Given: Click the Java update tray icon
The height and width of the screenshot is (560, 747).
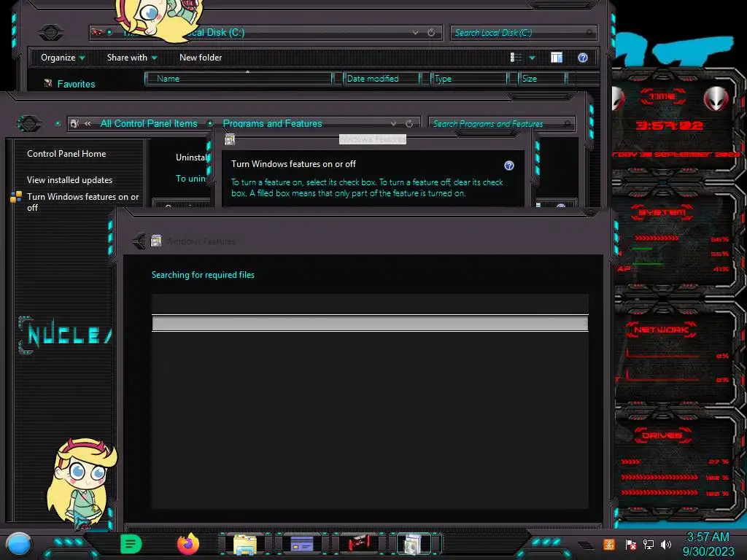Looking at the screenshot, I should click(609, 544).
